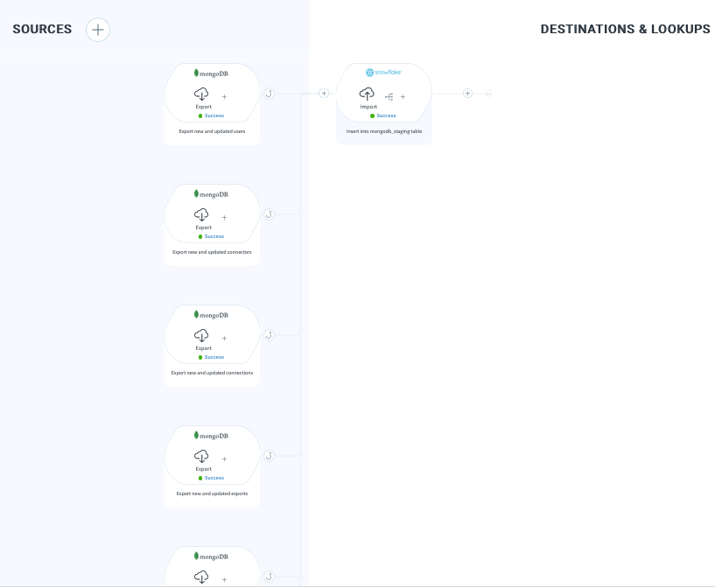
Task: Open the export icon for 'new and updated connectors'
Action: coord(201,215)
